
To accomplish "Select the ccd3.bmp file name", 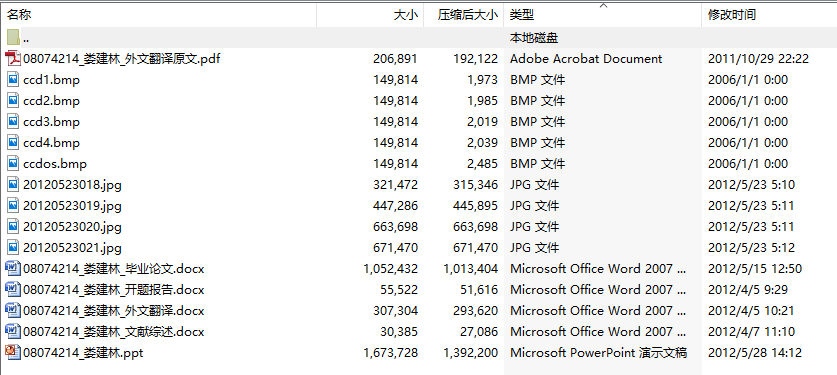I will tap(51, 122).
